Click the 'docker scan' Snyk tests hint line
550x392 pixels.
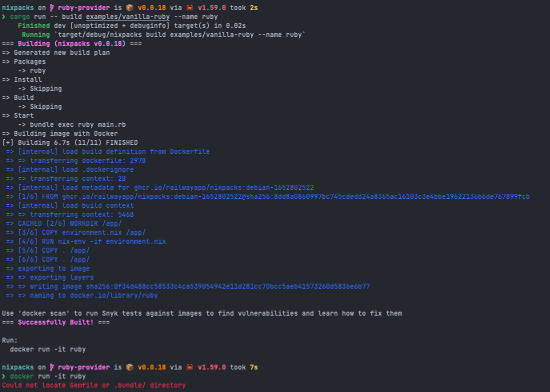click(202, 314)
